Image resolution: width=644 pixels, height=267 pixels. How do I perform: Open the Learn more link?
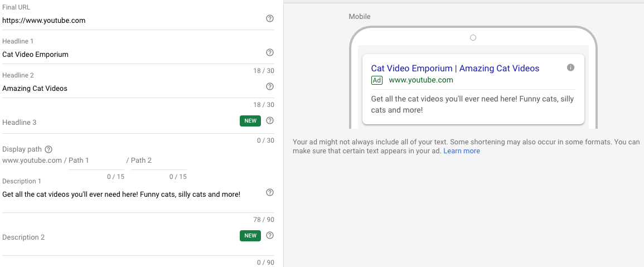pyautogui.click(x=462, y=151)
